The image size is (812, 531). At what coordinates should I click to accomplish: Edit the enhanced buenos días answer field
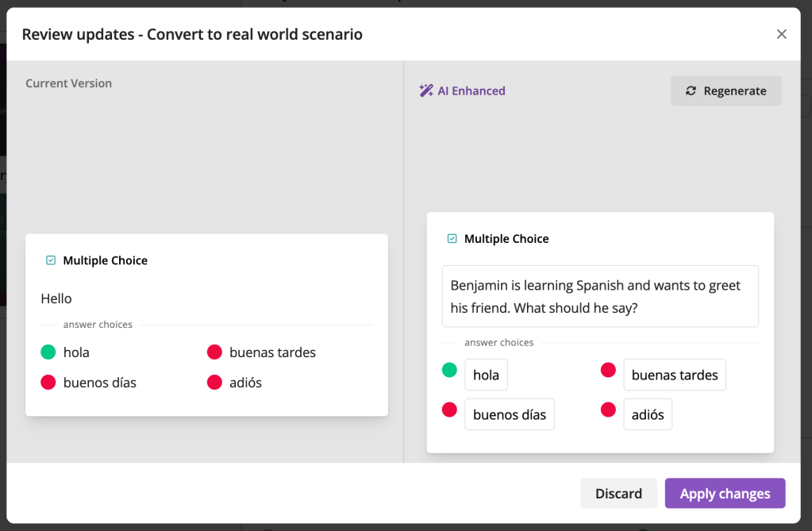[510, 414]
